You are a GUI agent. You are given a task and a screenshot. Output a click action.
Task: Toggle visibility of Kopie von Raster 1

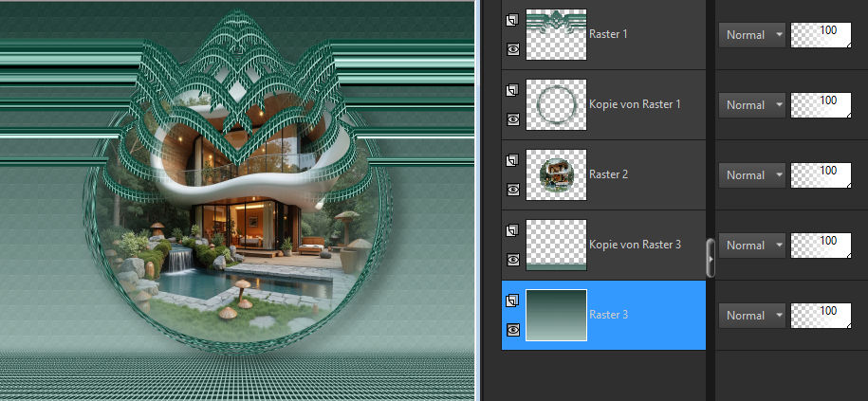tap(512, 119)
